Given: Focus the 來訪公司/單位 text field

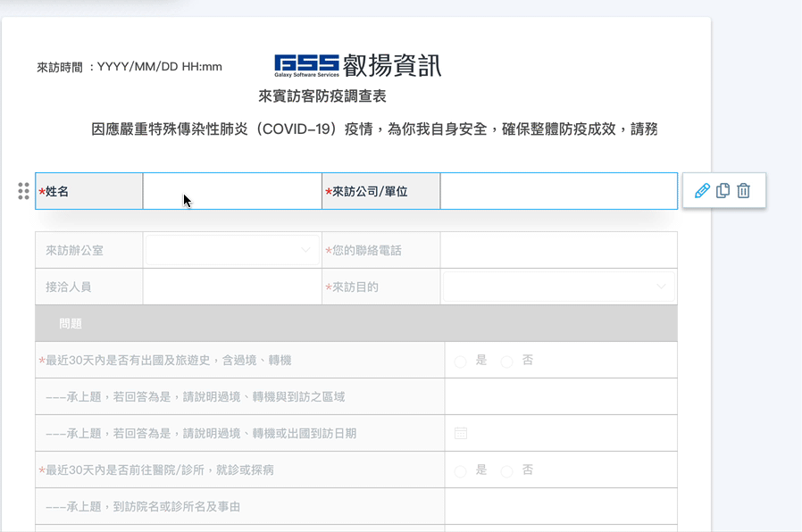Looking at the screenshot, I should pos(558,191).
